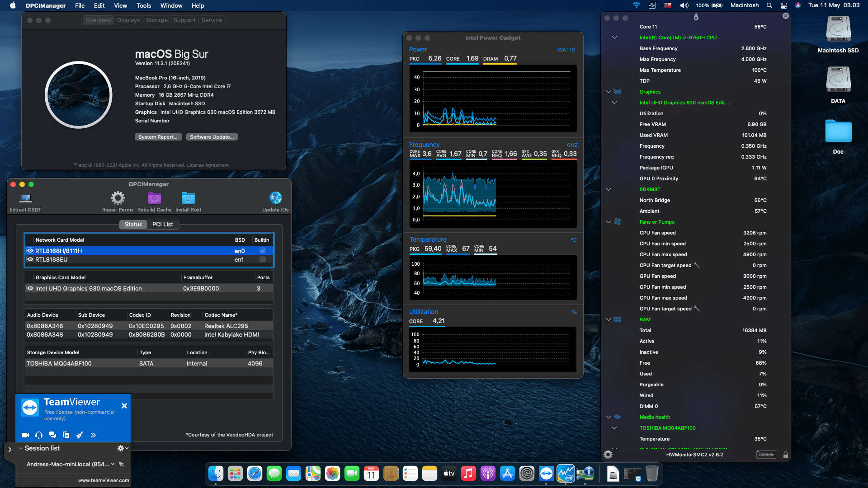Click Extract DSDT in the DPCIManager toolbar
The image size is (868, 488).
point(25,202)
